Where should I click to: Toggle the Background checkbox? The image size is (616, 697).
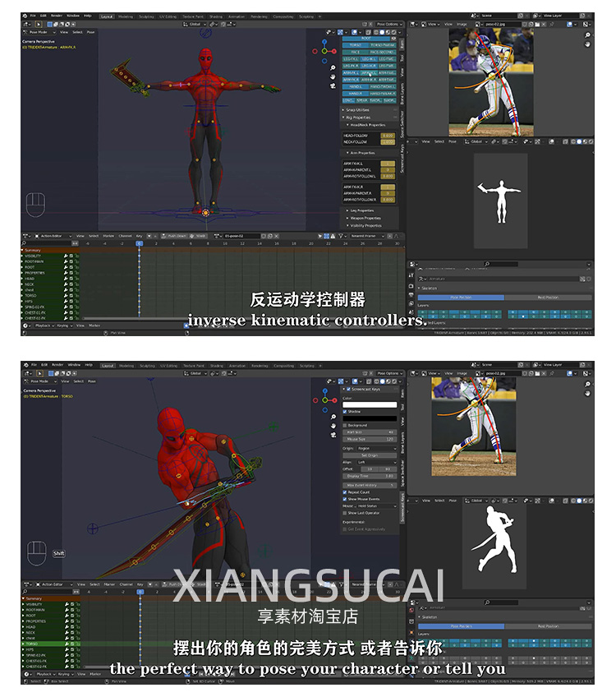pyautogui.click(x=345, y=426)
